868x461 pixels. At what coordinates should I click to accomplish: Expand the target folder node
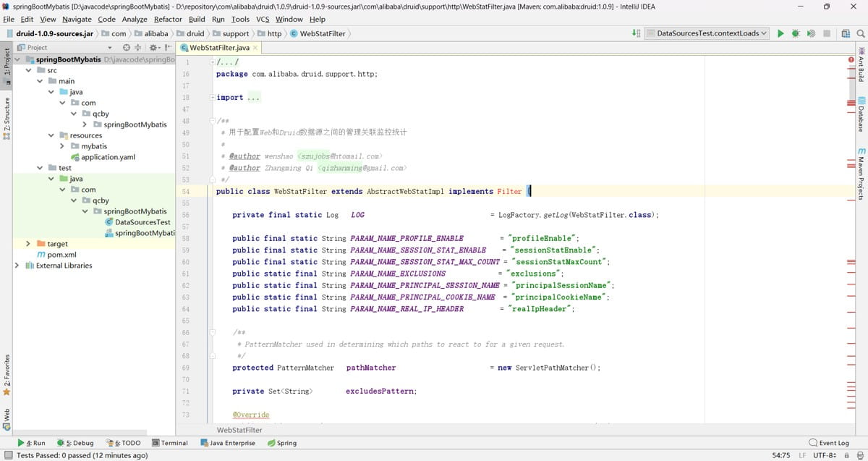coord(28,244)
